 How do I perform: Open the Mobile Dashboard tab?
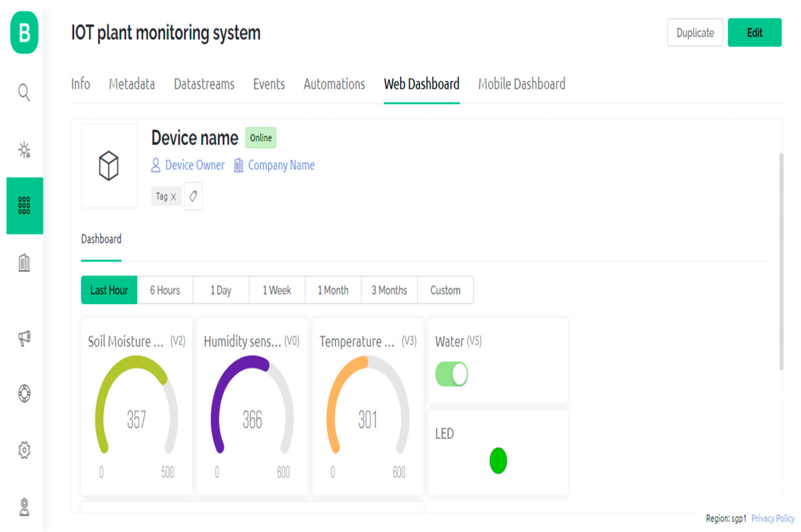coord(522,84)
